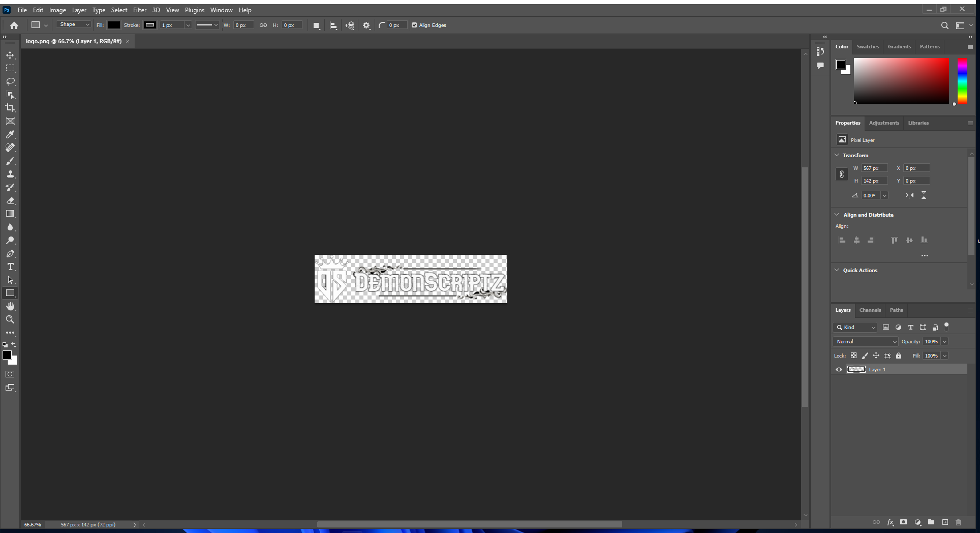Toggle the width-height link constraint in Transform
This screenshot has width=980, height=533.
click(x=842, y=174)
